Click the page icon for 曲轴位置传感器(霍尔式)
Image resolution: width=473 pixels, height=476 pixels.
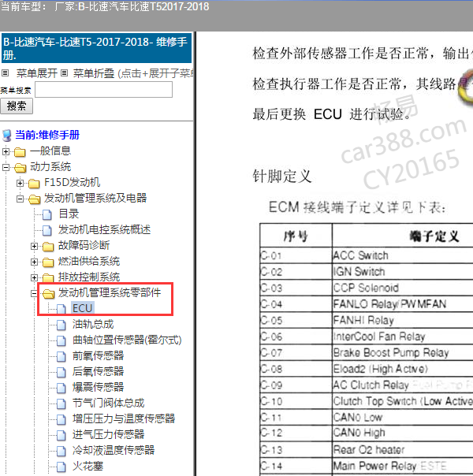[61, 341]
